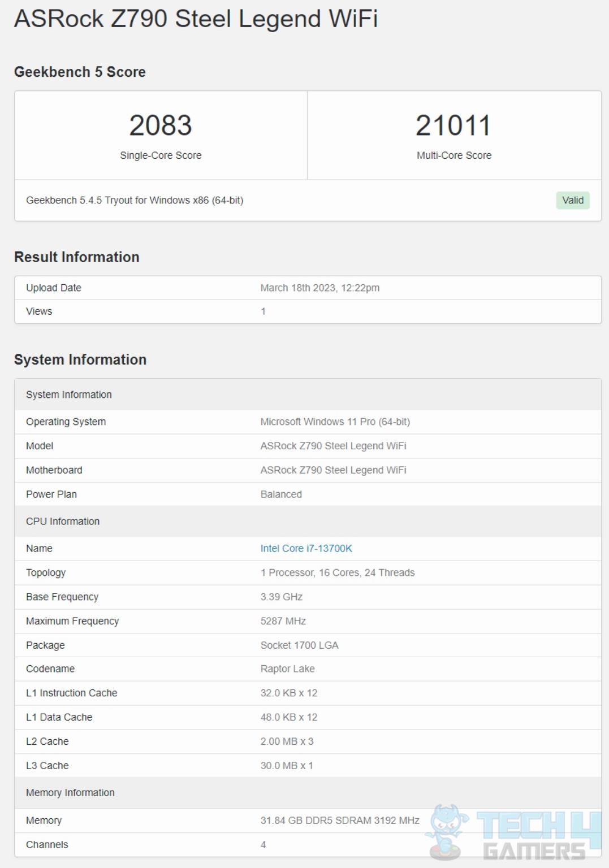Select the value "32.0 KB x 12"
609x868 pixels.
289,693
